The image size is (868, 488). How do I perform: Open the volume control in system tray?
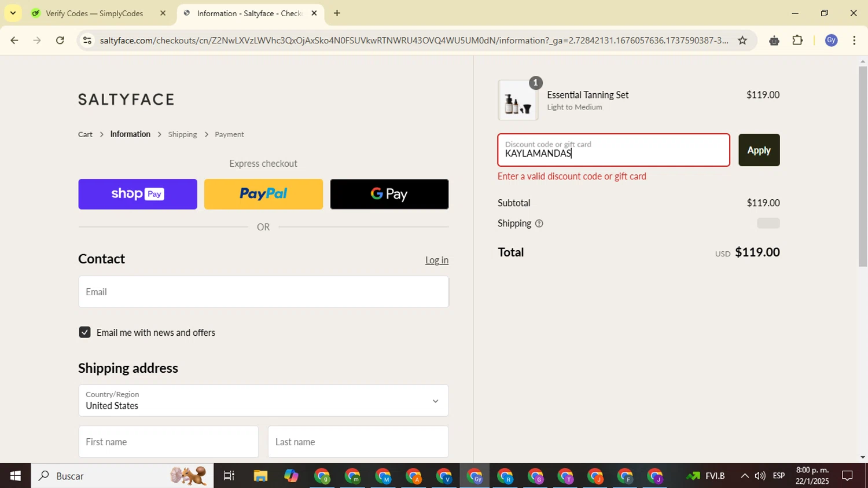760,476
